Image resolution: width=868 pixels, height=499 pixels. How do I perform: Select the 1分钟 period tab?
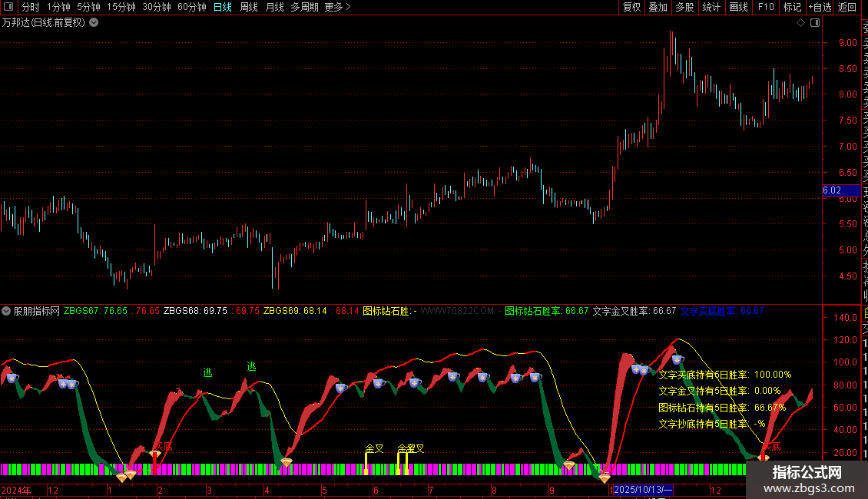[58, 7]
